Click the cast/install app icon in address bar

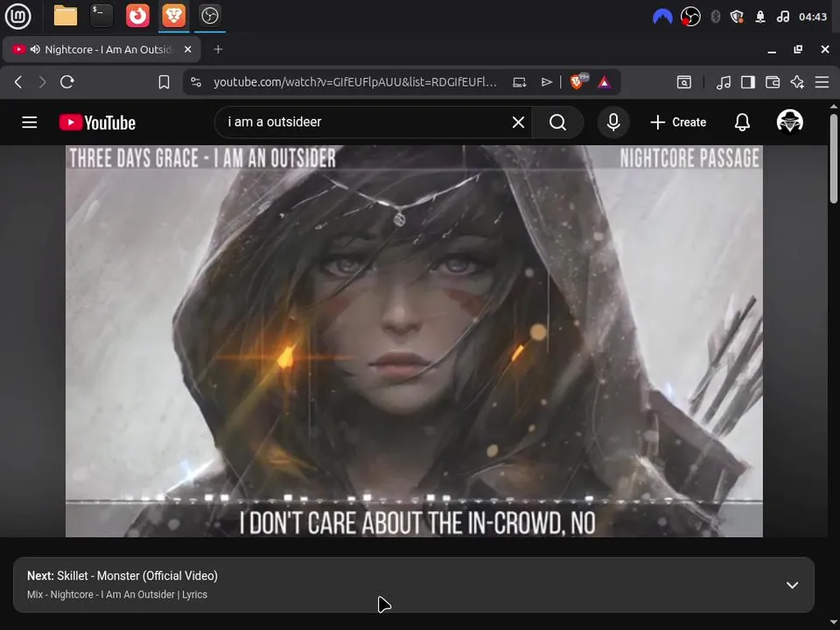pyautogui.click(x=519, y=82)
